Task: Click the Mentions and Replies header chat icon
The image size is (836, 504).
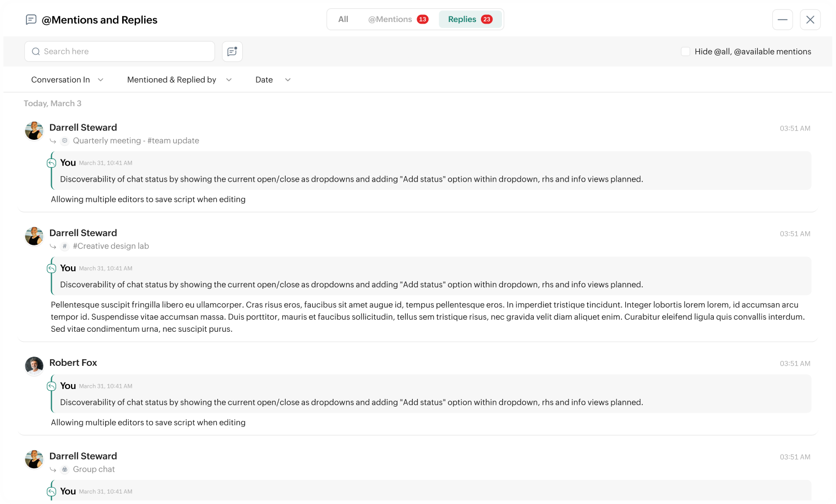Action: 31,20
